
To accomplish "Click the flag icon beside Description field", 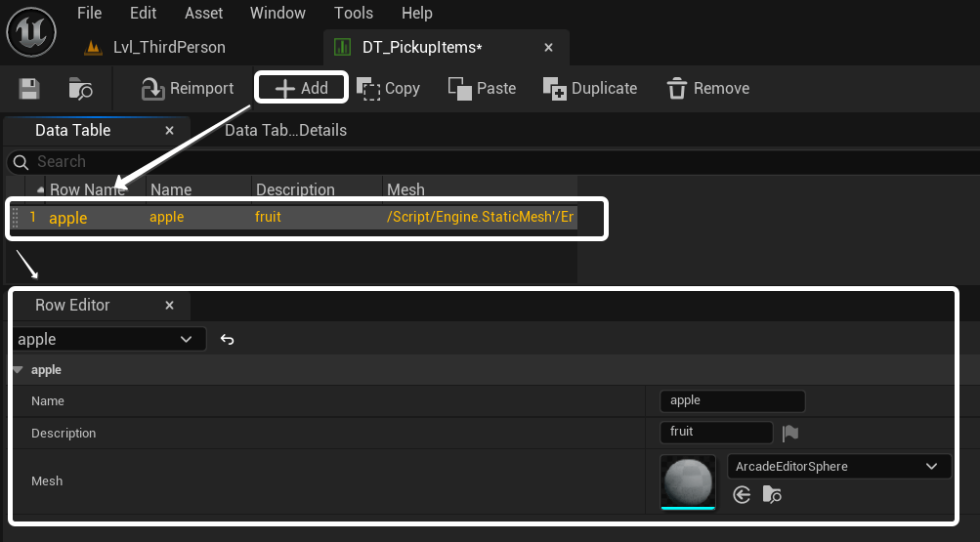I will 790,433.
